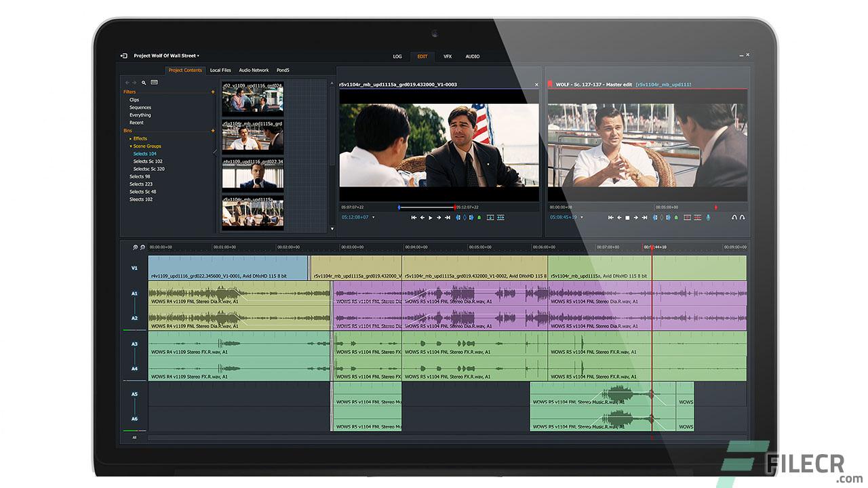The width and height of the screenshot is (868, 488).
Task: Open record viewer timecode dropdown arrow
Action: [582, 218]
